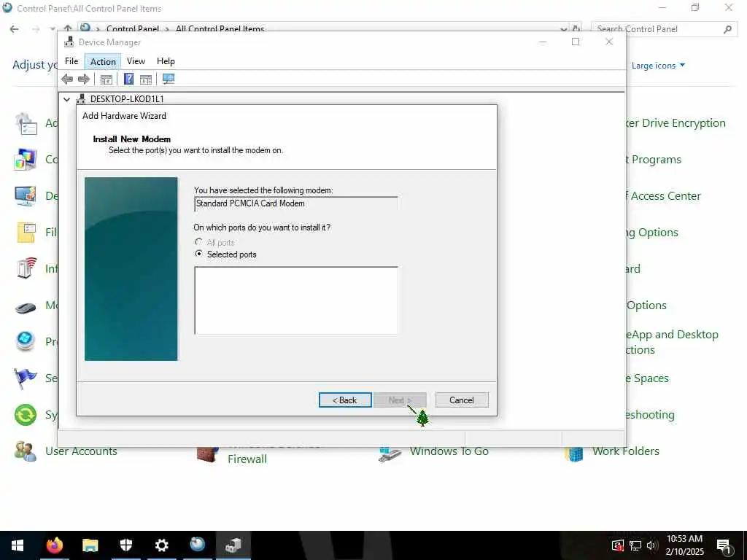Open the View menu in Device Manager
Image resolution: width=747 pixels, height=560 pixels.
click(136, 61)
